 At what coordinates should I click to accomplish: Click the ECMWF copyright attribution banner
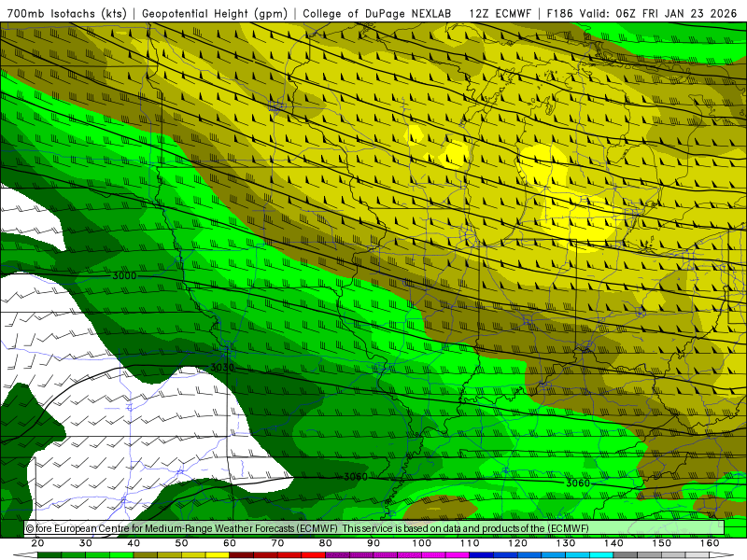click(x=374, y=528)
